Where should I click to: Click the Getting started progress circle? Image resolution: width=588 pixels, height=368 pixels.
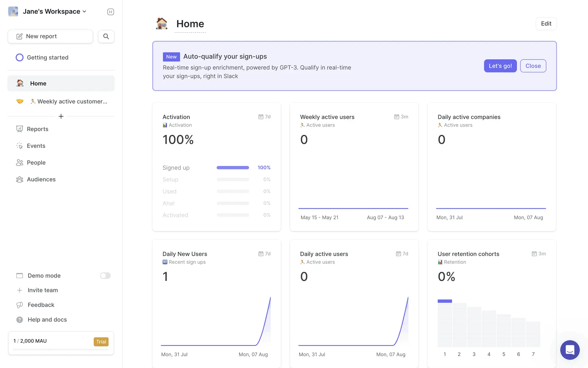[x=20, y=58]
